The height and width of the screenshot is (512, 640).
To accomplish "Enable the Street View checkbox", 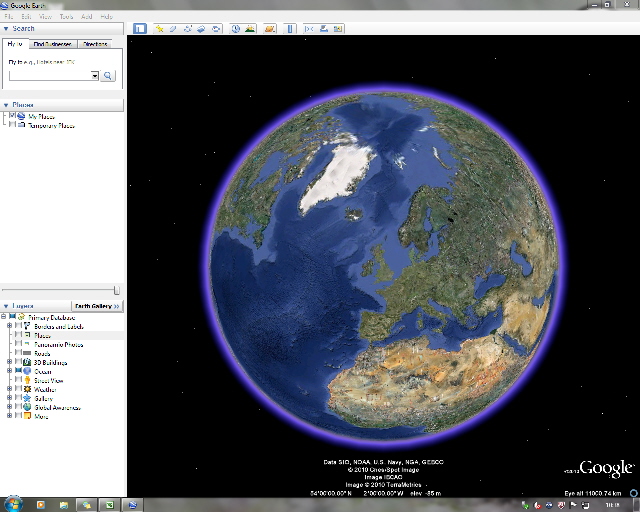I will coord(18,380).
